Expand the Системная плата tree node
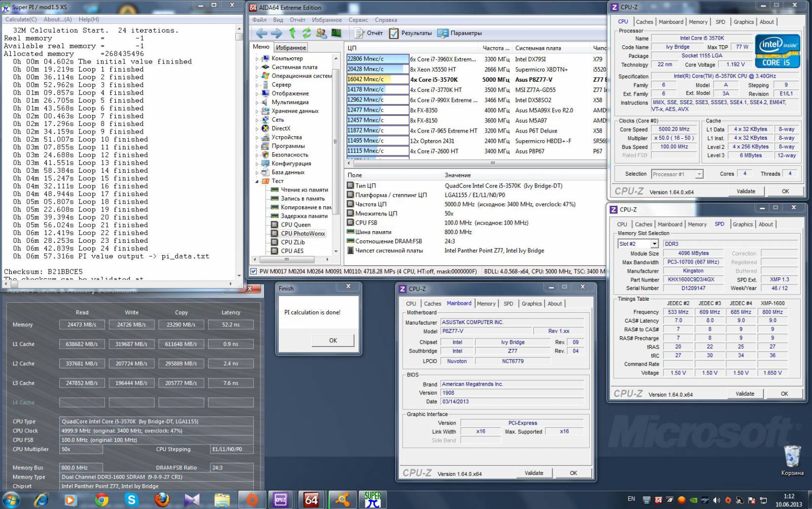This screenshot has width=812, height=509. (257, 67)
